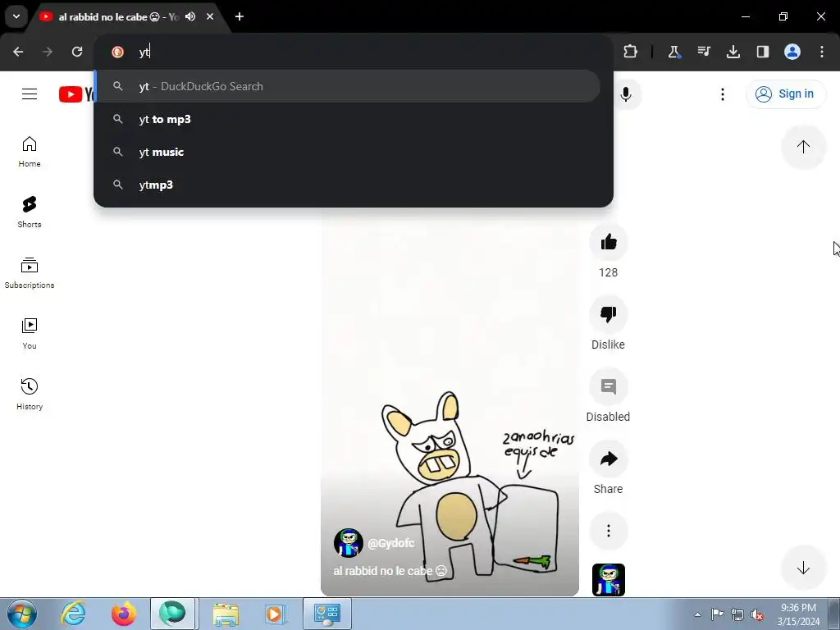Open media controls icon in toolbar
840x630 pixels.
(703, 52)
